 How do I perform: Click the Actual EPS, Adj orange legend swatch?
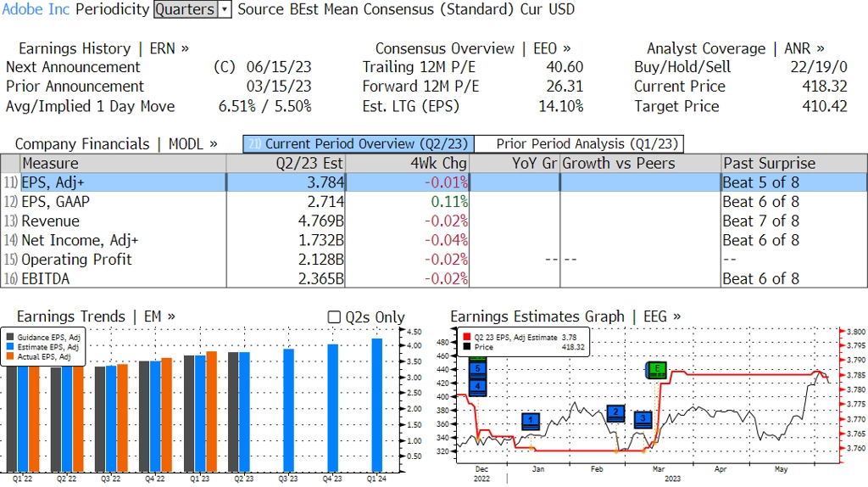click(x=10, y=357)
